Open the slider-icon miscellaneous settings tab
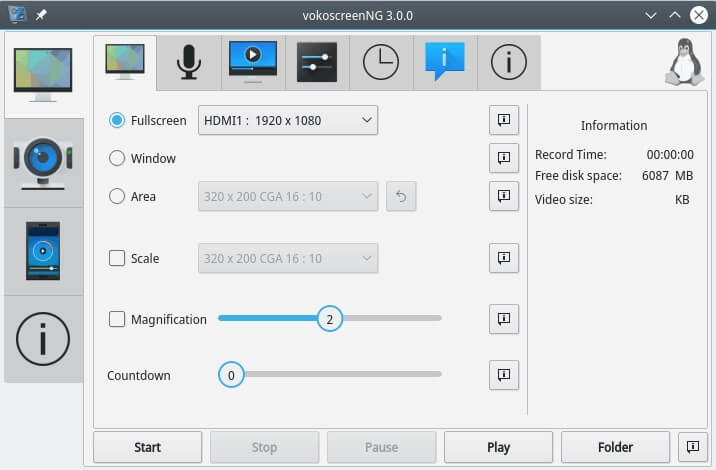The image size is (716, 470). (x=317, y=63)
